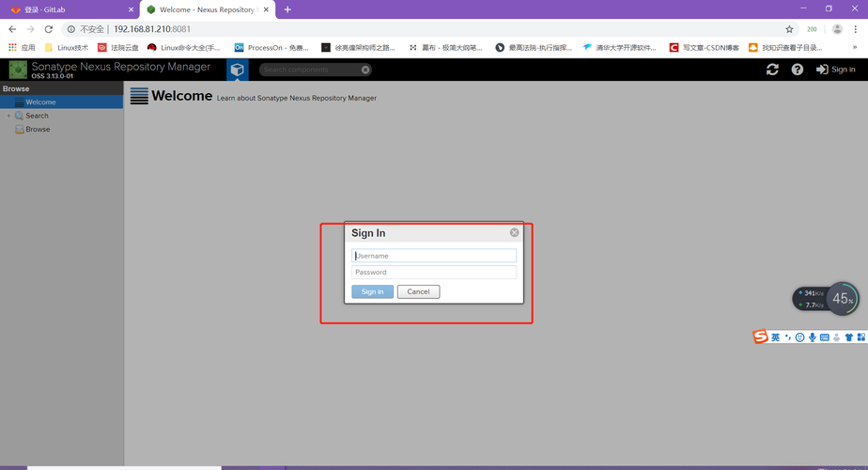Go back in browser history
Image resolution: width=868 pixels, height=470 pixels.
coord(12,29)
